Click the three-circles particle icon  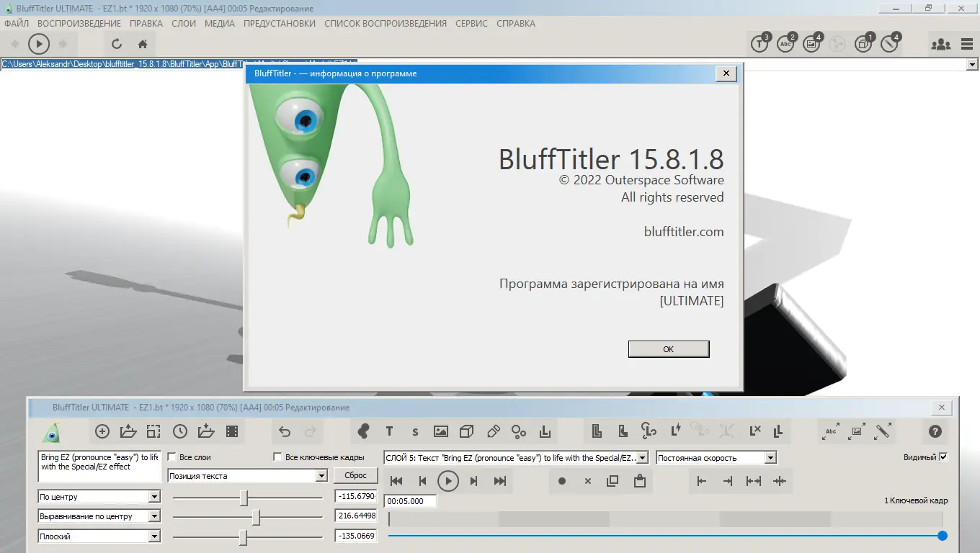519,431
